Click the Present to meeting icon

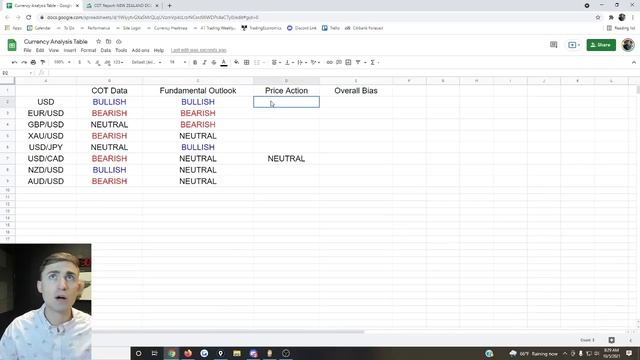tap(574, 45)
